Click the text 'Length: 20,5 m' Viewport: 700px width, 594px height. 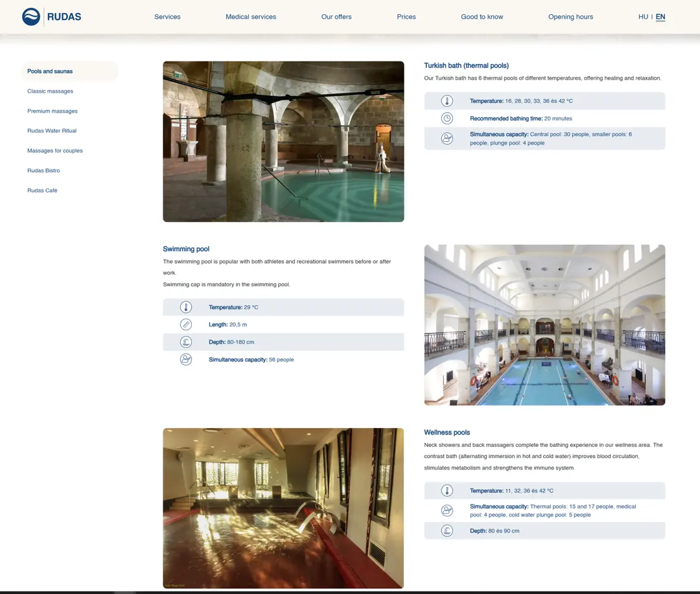pos(227,325)
